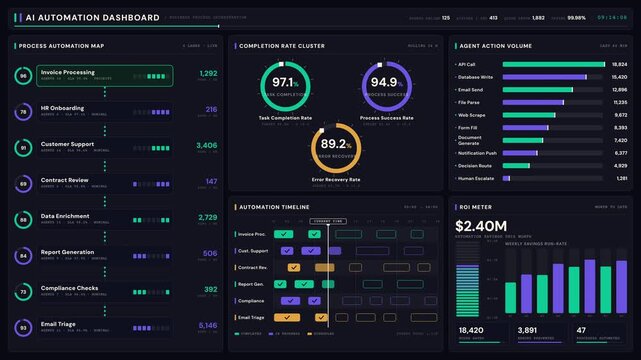Click the AI Automation Dashboard title
This screenshot has height=360, width=641.
[x=92, y=18]
